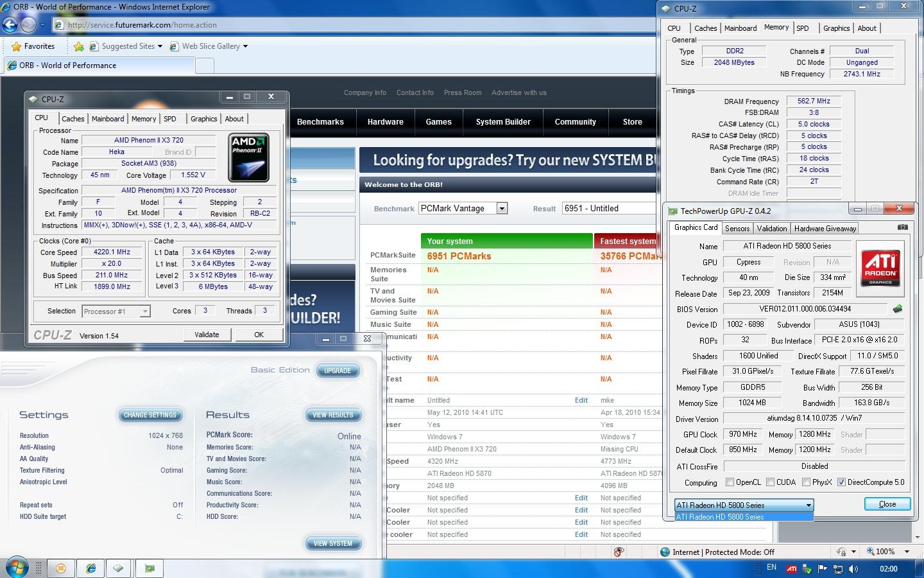Image resolution: width=924 pixels, height=578 pixels.
Task: Open the IE zoom level dropdown arrow
Action: (907, 552)
